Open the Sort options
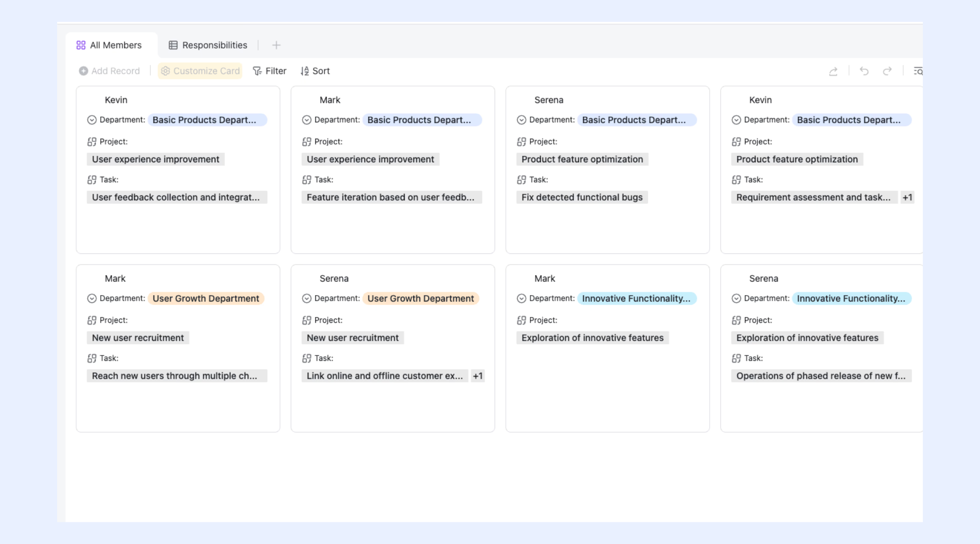The image size is (980, 544). tap(315, 71)
